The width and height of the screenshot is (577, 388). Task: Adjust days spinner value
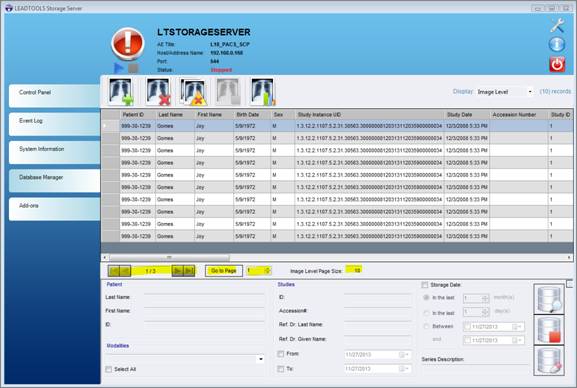[485, 312]
